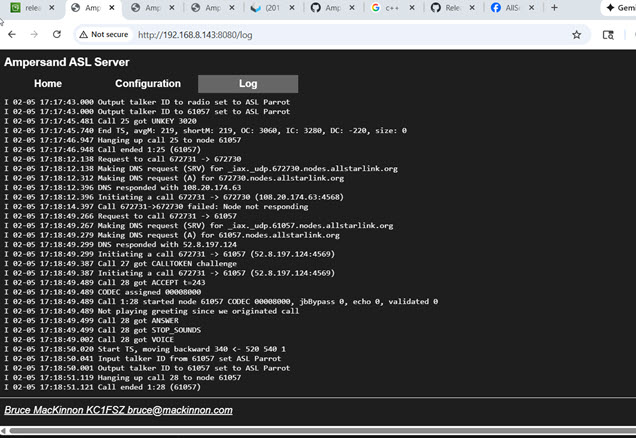This screenshot has height=438, width=636.
Task: Switch to the GitHub 'Rele' tab
Action: click(452, 8)
